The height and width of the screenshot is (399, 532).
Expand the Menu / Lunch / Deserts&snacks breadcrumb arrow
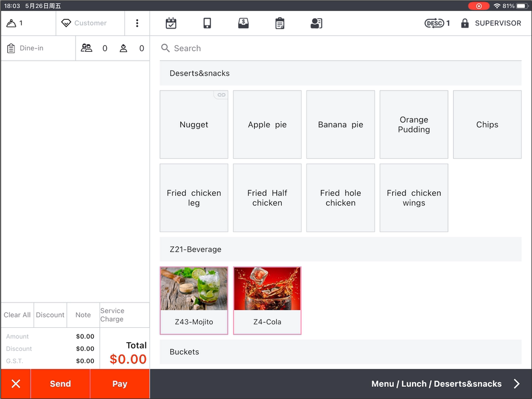pyautogui.click(x=517, y=384)
